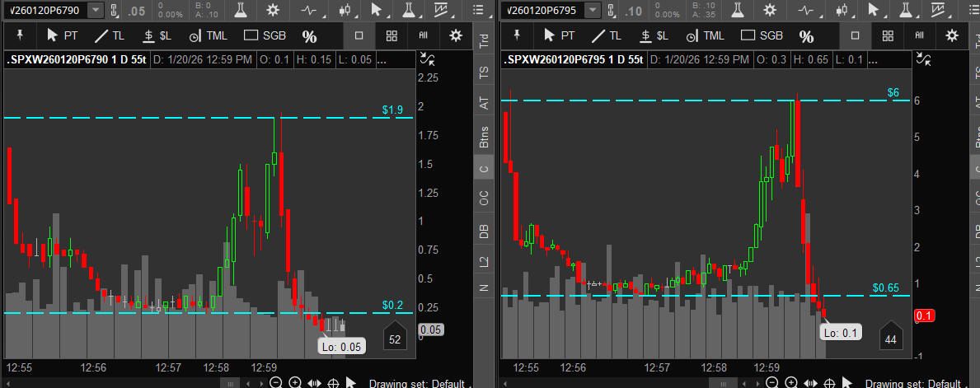Click the % drawing tool in left chart
The height and width of the screenshot is (388, 980).
309,36
